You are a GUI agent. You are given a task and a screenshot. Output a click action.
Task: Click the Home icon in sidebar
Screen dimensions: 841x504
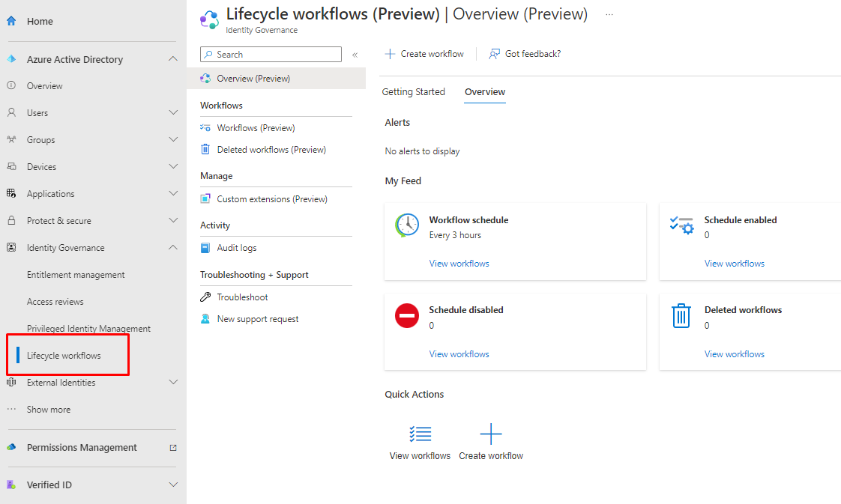(11, 21)
